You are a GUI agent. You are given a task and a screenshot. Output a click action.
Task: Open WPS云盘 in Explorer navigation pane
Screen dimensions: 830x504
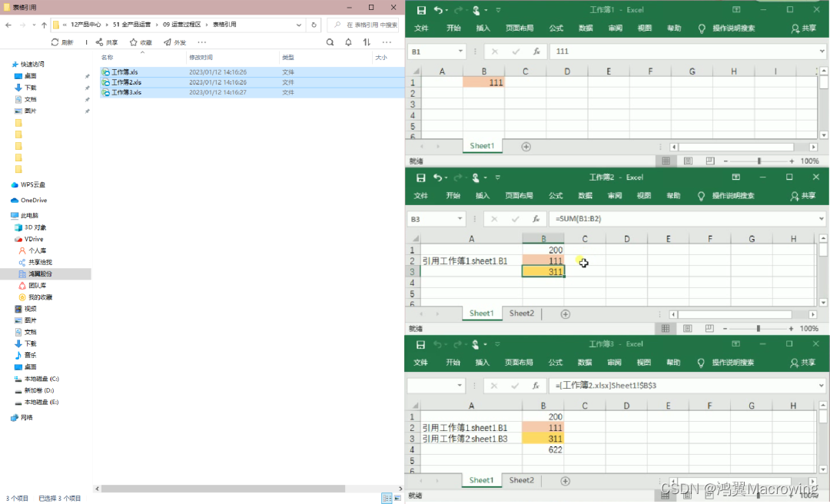coord(28,184)
